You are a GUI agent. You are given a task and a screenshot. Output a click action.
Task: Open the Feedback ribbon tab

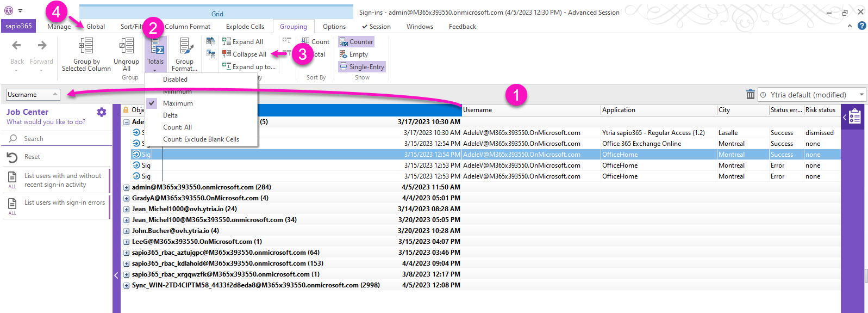click(x=463, y=26)
